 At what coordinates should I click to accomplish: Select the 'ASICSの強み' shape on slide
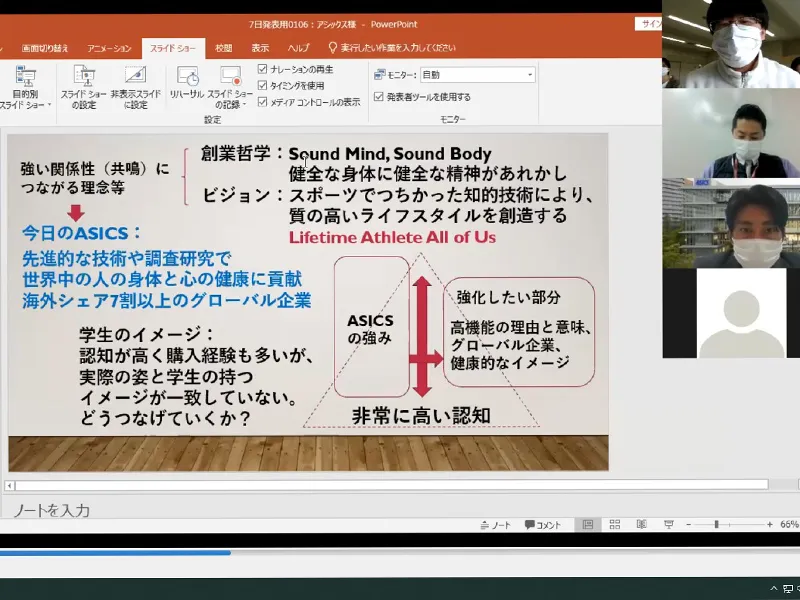(371, 327)
